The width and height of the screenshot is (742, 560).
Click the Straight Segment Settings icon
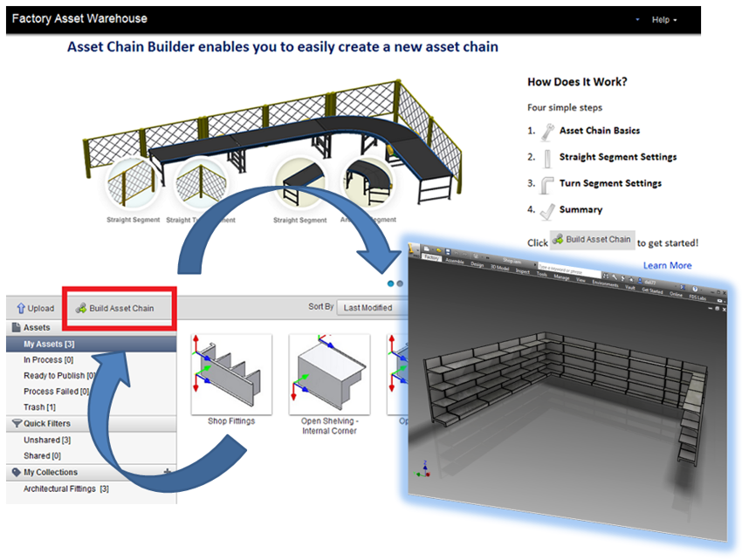(547, 159)
